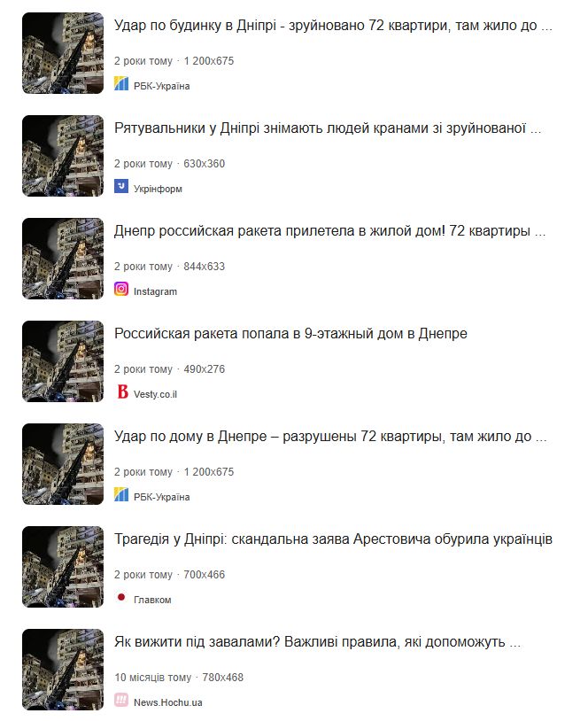Viewport: 588px width, 721px height.
Task: Open headline 'Трагедія у Дніпрі' about Арестович
Action: tap(333, 539)
